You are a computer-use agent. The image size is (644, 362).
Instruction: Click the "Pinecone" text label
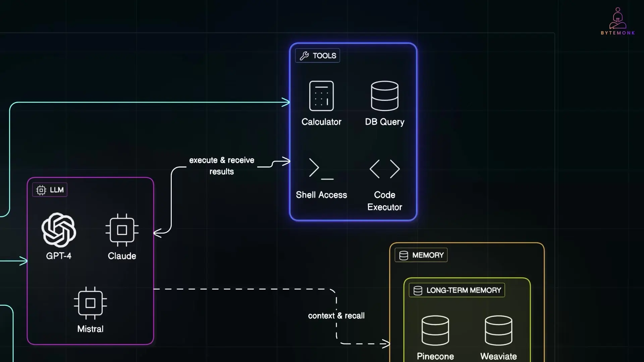[x=435, y=356]
